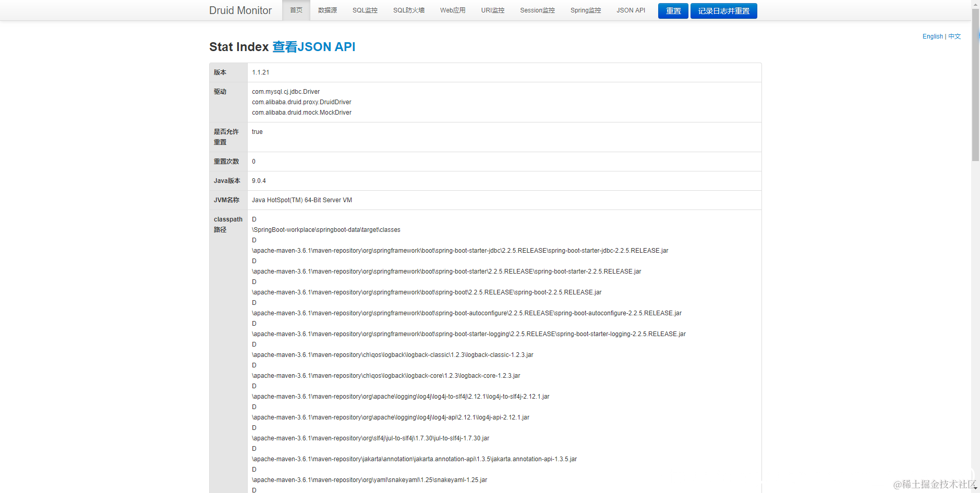Open the Spring监控 page

pos(586,10)
